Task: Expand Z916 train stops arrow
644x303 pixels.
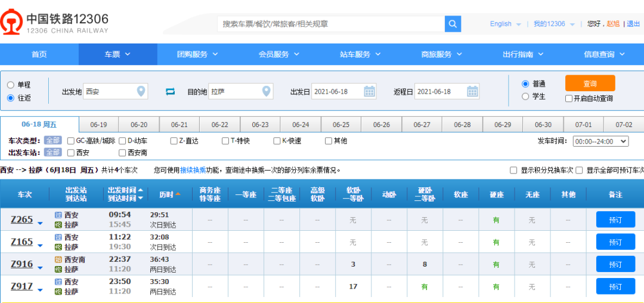Action: (40, 268)
